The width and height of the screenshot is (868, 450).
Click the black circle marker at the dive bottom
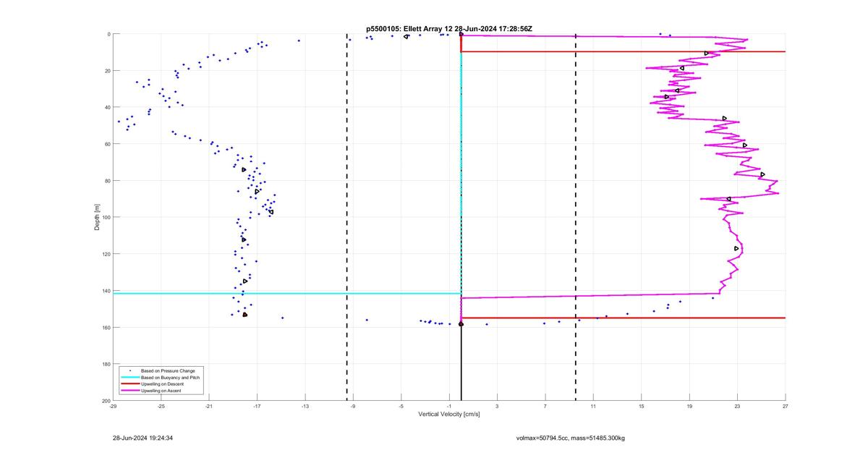(461, 324)
